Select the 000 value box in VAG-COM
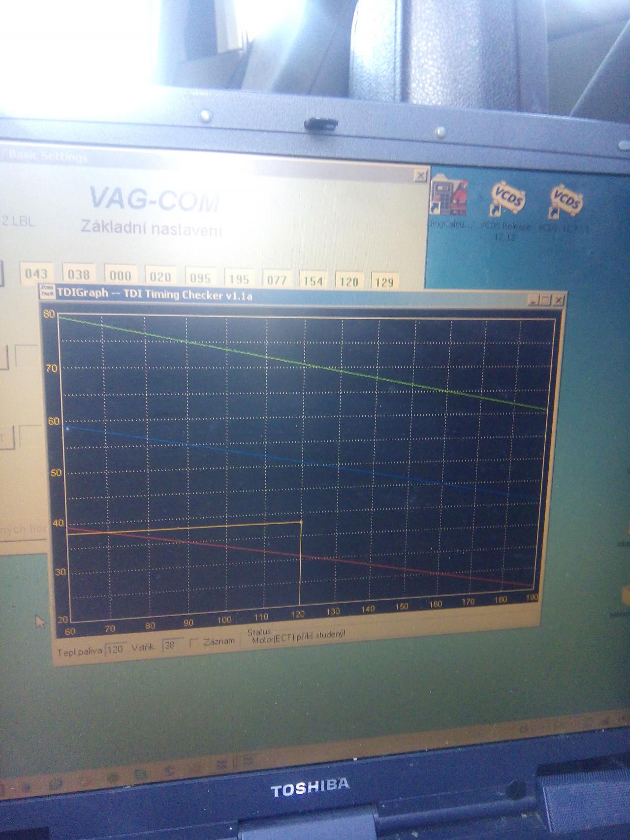The image size is (630, 840). point(120,275)
